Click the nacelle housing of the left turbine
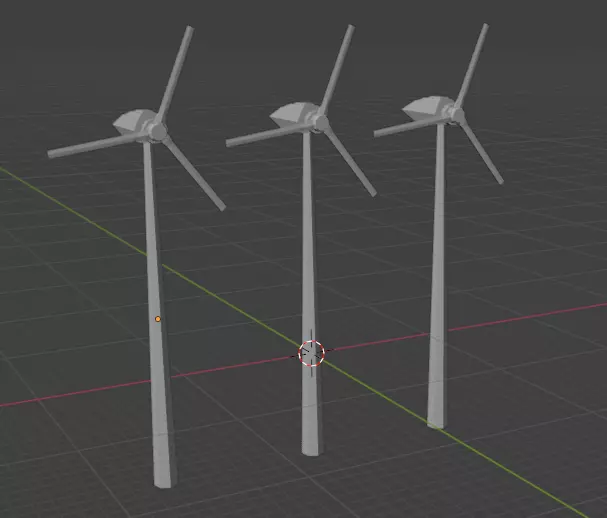The image size is (607, 518). coord(132,121)
